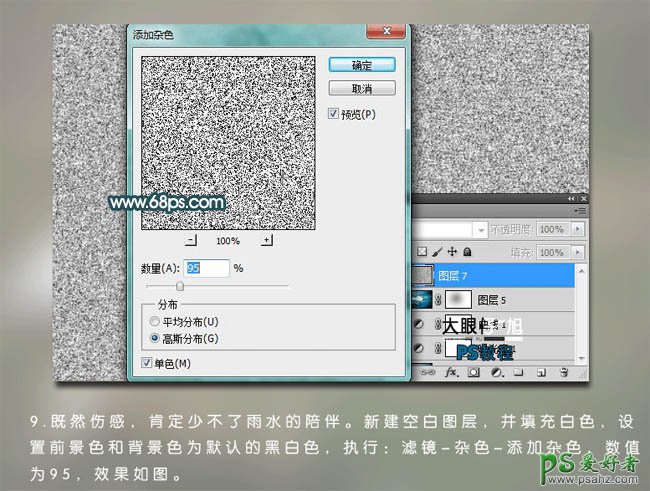This screenshot has height=491, width=650.
Task: Toggle the 单色(M) monochromatic checkbox
Action: tap(148, 362)
